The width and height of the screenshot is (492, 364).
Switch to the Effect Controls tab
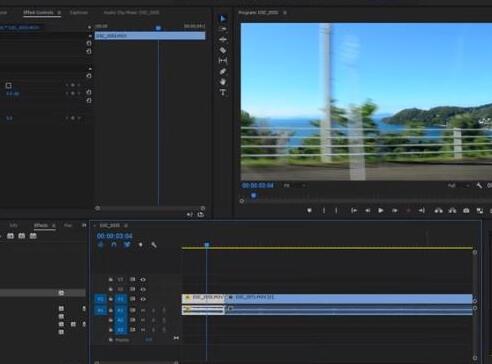tap(38, 13)
